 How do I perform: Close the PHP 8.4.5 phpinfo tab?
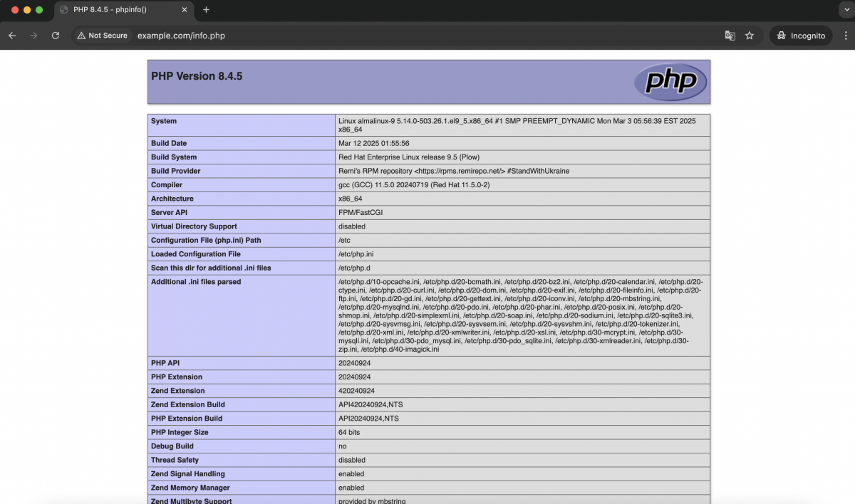[x=184, y=10]
